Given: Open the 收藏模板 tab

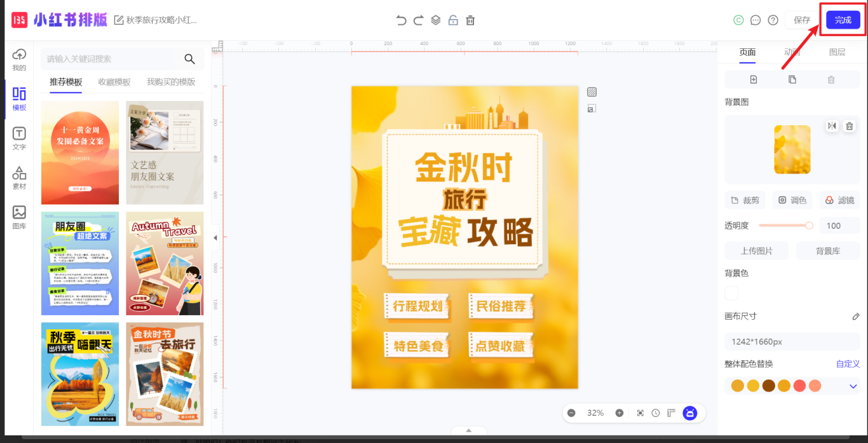Looking at the screenshot, I should point(114,82).
